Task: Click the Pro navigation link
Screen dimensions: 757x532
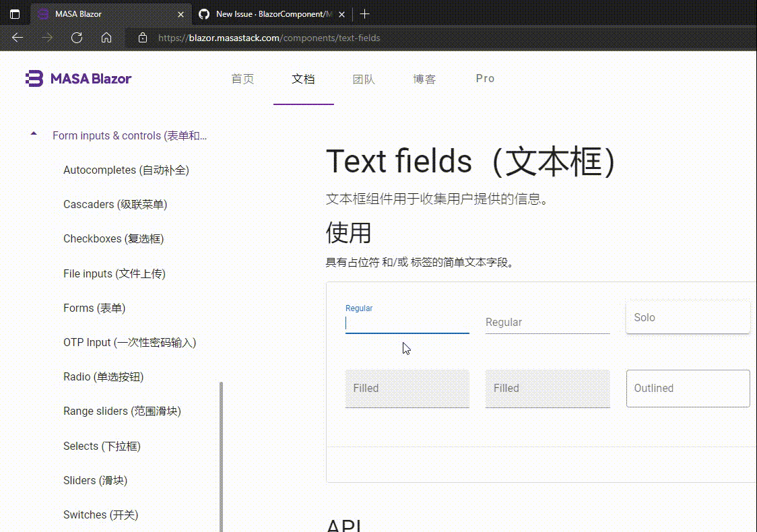Action: click(x=485, y=78)
